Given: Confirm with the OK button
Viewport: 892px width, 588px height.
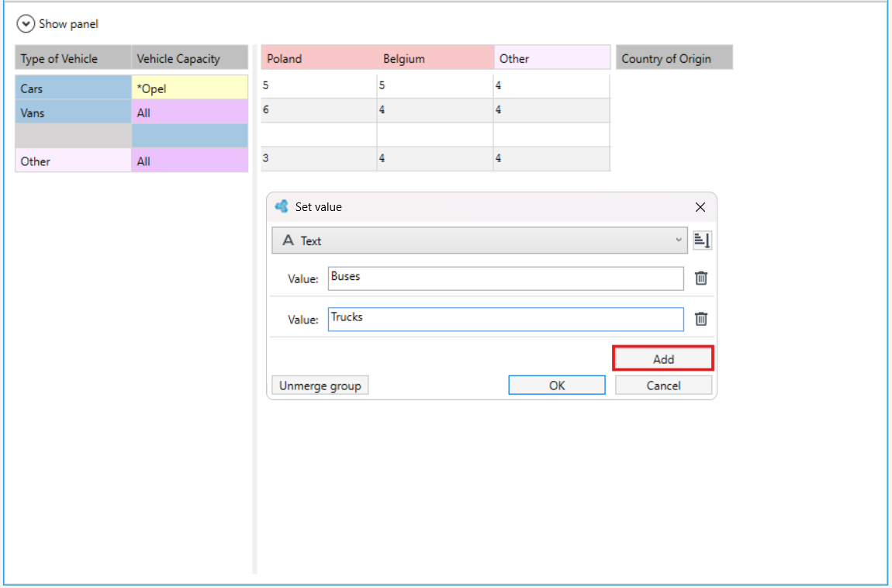Looking at the screenshot, I should coord(556,385).
